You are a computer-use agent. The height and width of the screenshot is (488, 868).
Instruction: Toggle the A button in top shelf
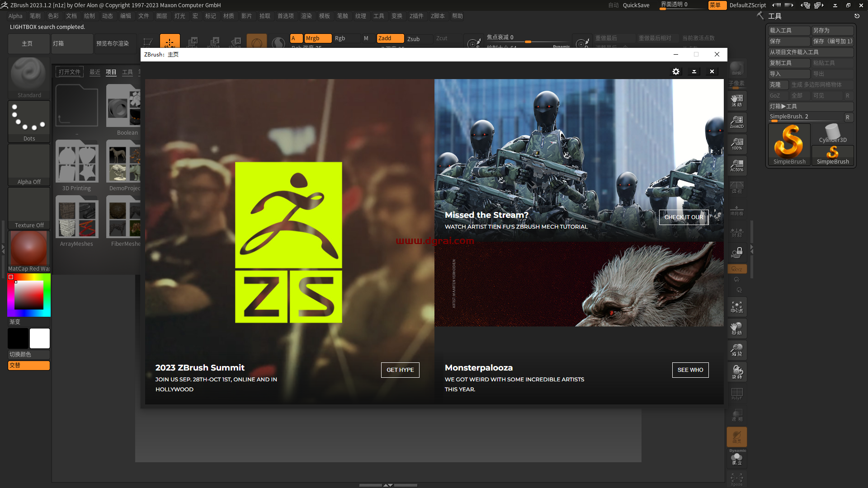click(296, 38)
